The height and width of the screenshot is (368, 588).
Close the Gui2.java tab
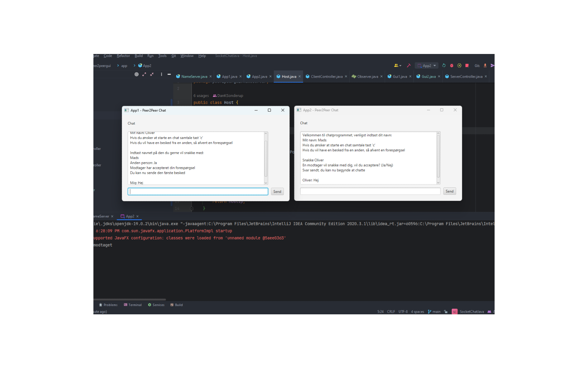pyautogui.click(x=439, y=77)
